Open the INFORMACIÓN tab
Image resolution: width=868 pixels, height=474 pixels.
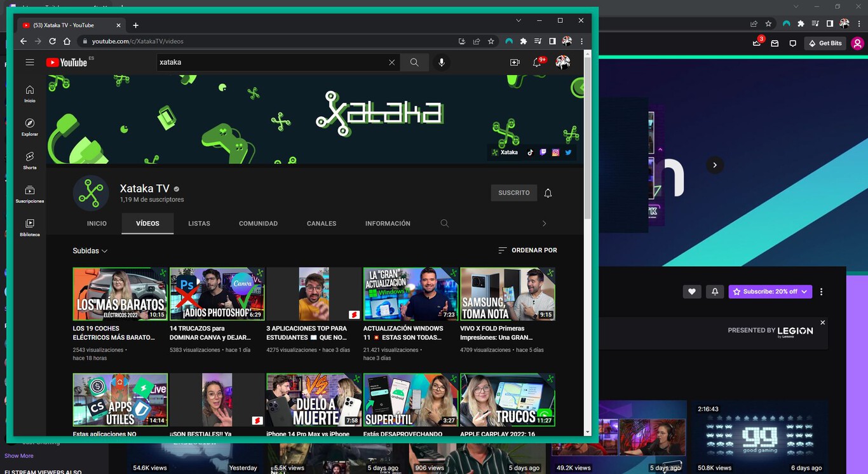(x=388, y=224)
